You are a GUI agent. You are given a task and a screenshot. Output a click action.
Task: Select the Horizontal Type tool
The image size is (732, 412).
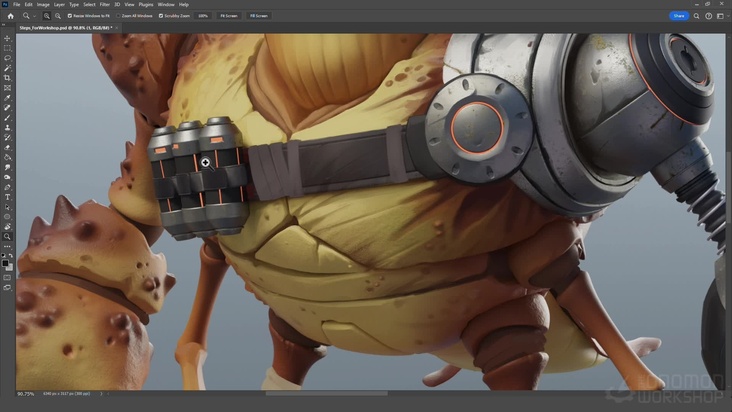[x=7, y=197]
